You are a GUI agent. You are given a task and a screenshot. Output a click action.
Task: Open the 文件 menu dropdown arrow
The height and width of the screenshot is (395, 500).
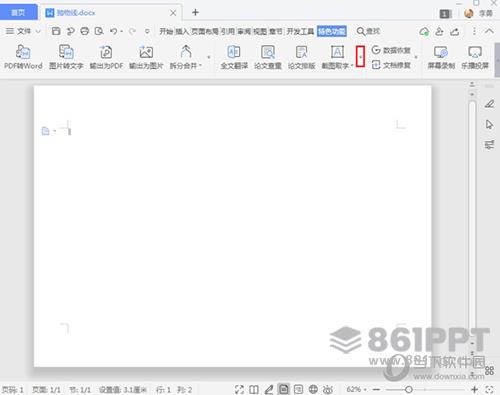38,31
